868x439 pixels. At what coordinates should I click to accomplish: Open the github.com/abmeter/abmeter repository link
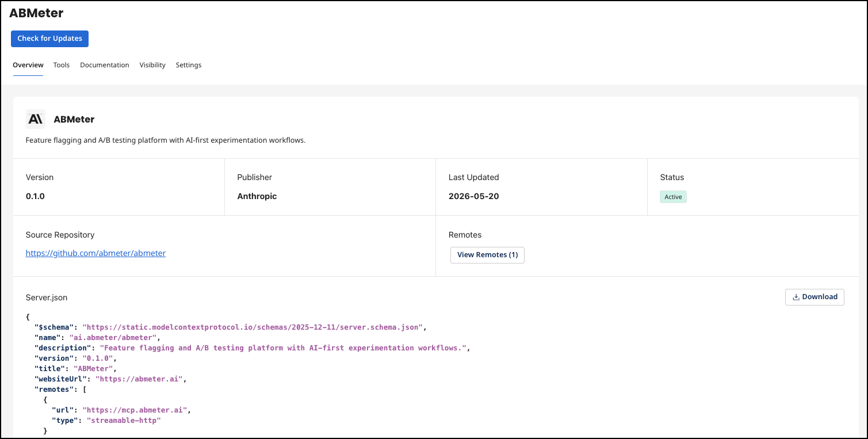click(95, 253)
